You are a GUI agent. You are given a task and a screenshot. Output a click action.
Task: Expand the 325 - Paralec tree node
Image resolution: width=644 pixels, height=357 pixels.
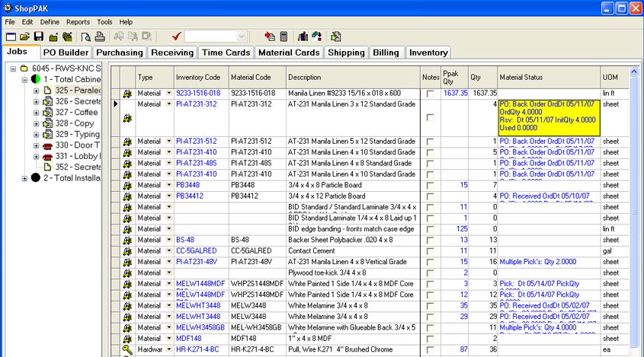(36, 91)
